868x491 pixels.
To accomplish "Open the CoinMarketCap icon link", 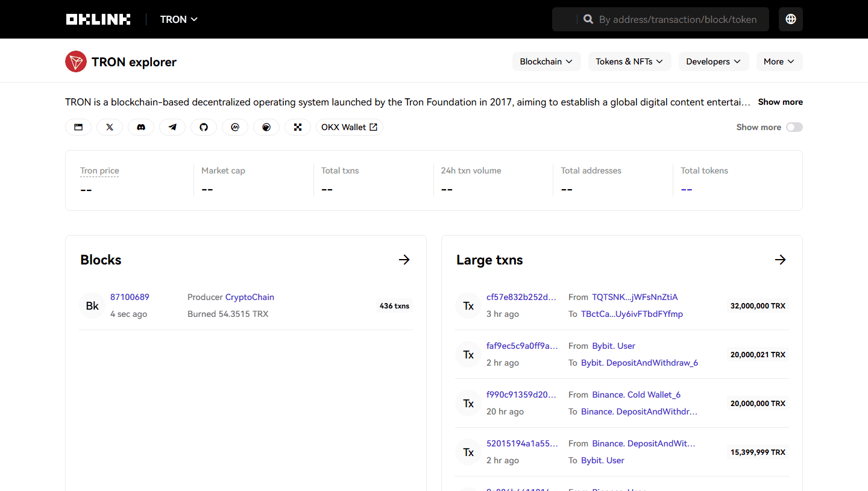I will coord(235,127).
